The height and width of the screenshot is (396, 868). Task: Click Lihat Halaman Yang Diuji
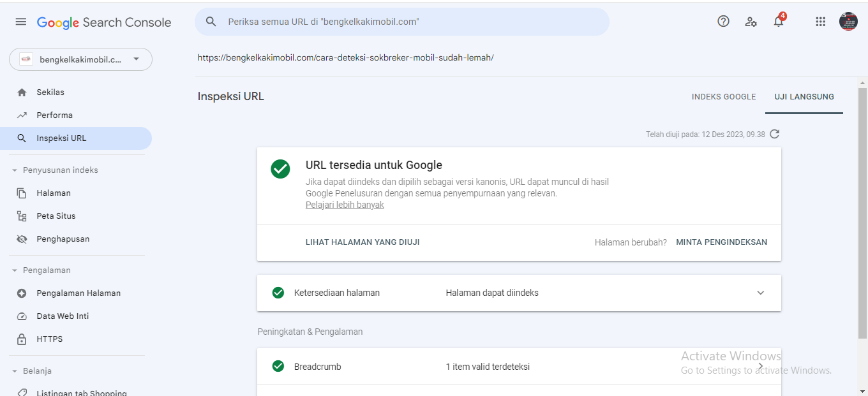(x=363, y=242)
